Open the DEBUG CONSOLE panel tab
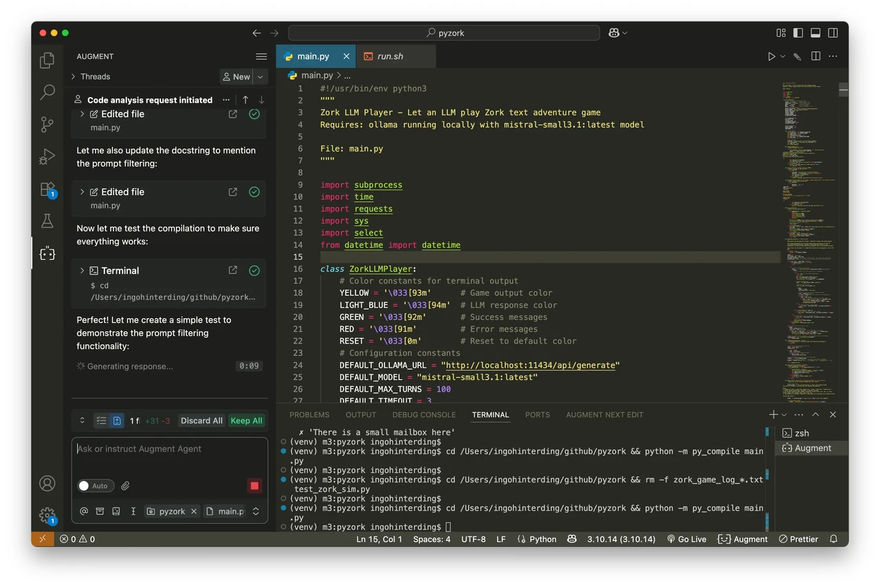Screen dimensions: 880x588 [424, 415]
